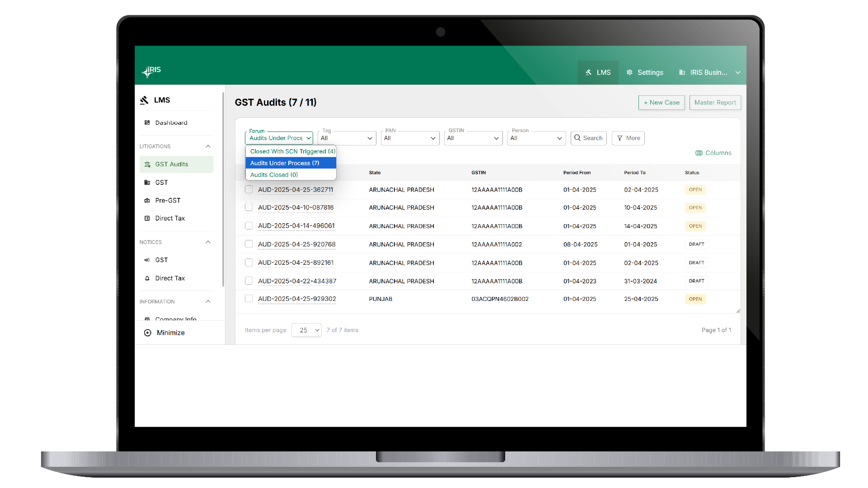Open the Columns chooser
This screenshot has width=868, height=488.
[x=713, y=153]
